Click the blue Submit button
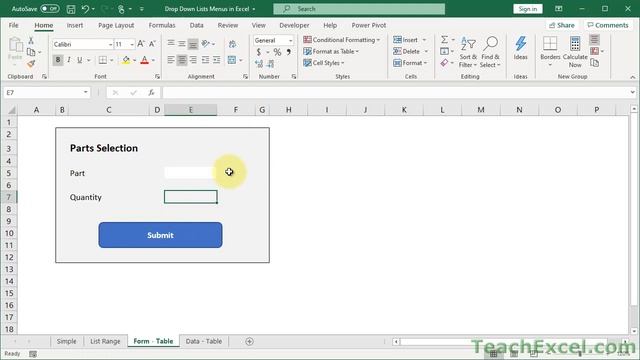 (160, 235)
